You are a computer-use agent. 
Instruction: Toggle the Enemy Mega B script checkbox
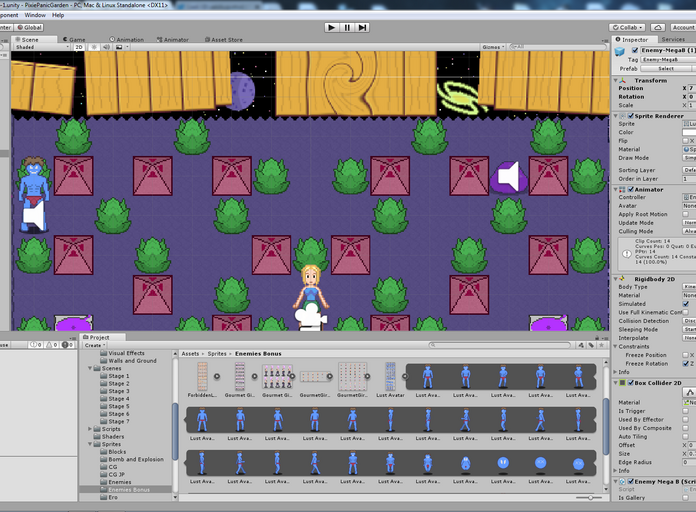click(x=631, y=481)
